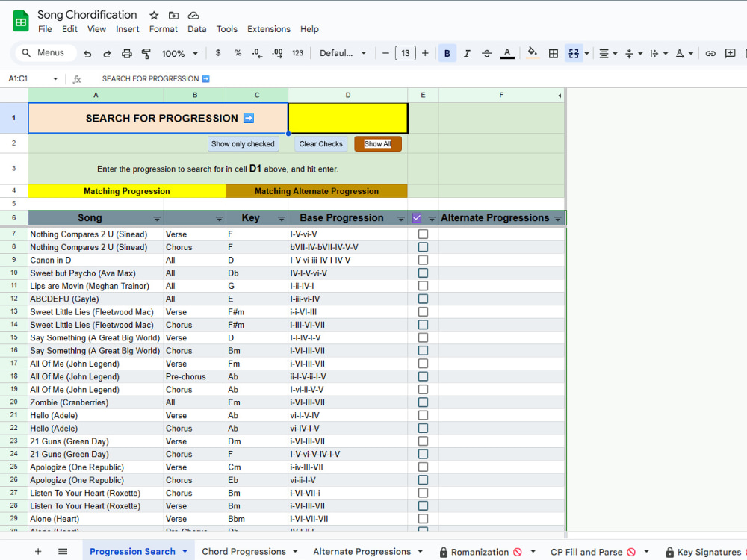The width and height of the screenshot is (747, 560).
Task: Open the Data menu
Action: [196, 29]
